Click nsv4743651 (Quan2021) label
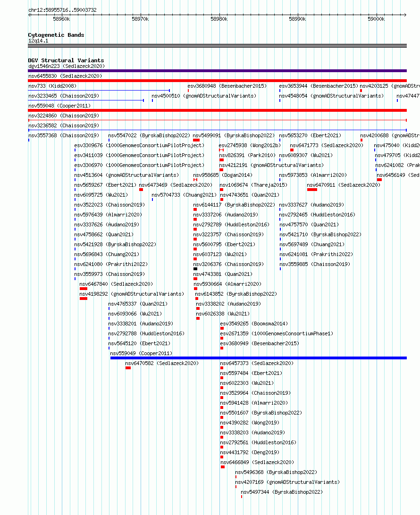Image resolution: width=420 pixels, height=515 pixels. 250,195
